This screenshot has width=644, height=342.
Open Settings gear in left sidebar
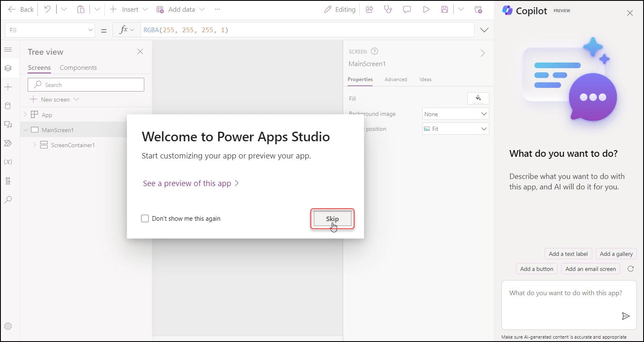[8, 326]
